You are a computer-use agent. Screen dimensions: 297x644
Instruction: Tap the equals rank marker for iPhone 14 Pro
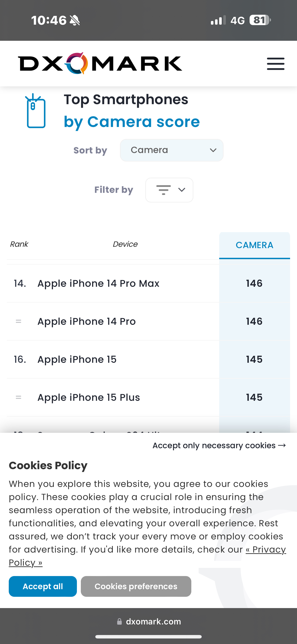point(18,321)
